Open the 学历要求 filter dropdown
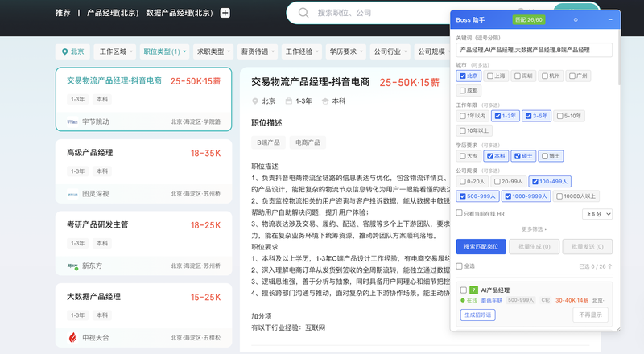The height and width of the screenshot is (354, 644). pos(346,51)
